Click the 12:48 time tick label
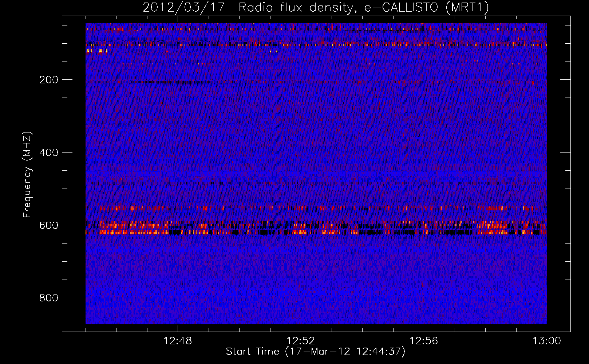This screenshot has width=589, height=364. click(x=178, y=341)
